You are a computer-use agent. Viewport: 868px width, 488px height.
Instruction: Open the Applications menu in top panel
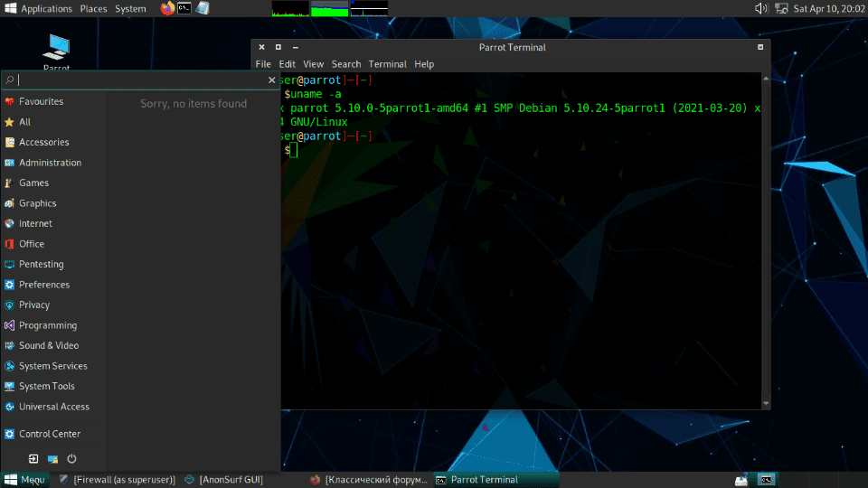tap(39, 8)
